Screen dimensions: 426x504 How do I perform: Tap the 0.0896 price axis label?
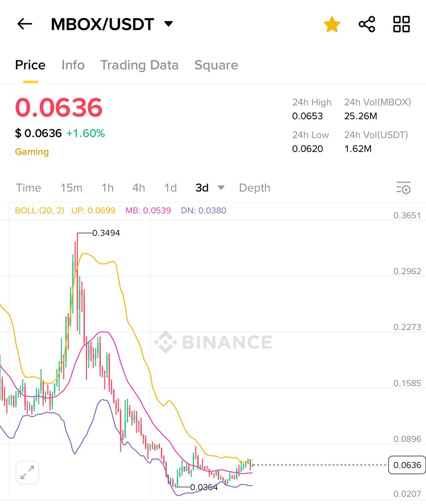pos(407,439)
